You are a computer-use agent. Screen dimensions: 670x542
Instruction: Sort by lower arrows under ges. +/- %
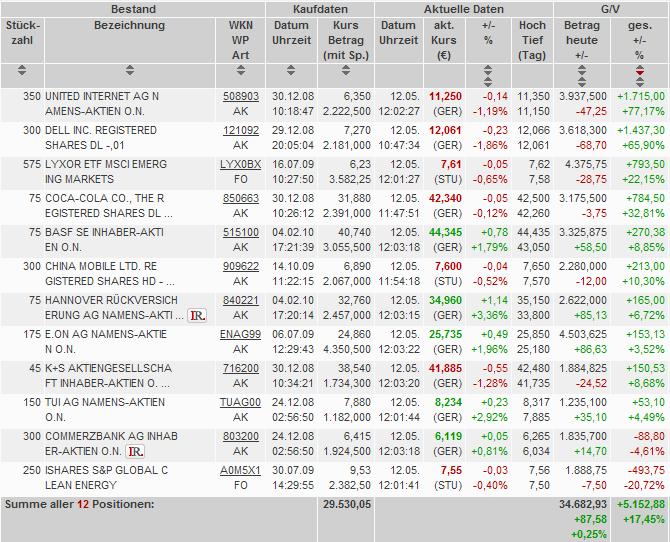tap(640, 82)
